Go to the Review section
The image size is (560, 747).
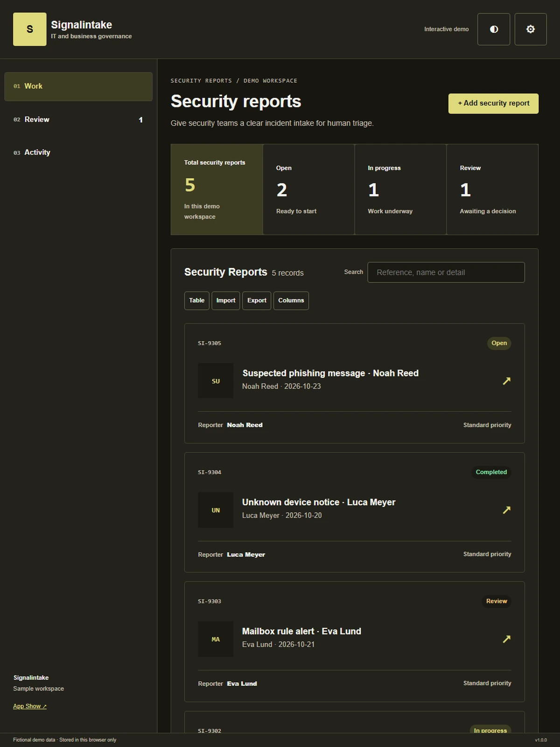pyautogui.click(x=78, y=120)
